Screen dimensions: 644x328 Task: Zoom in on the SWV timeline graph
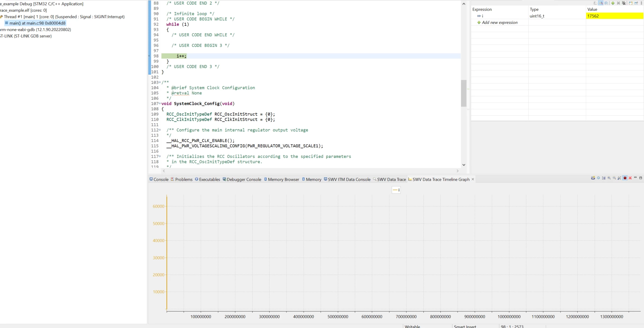609,178
